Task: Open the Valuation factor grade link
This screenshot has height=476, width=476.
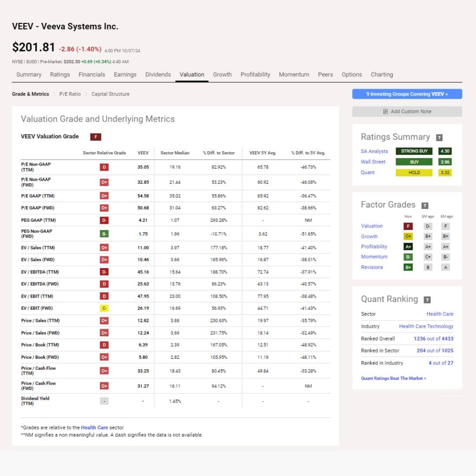Action: (372, 226)
